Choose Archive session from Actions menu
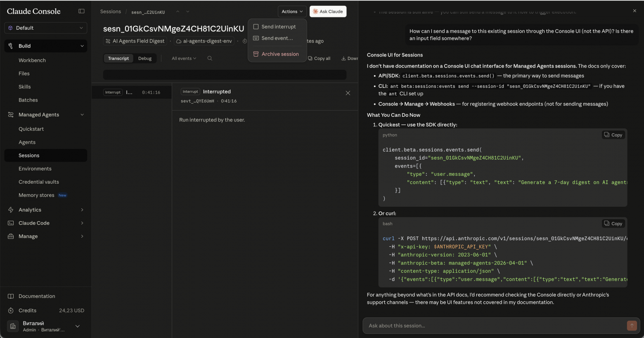Screen dimensions: 644x338 pyautogui.click(x=277, y=54)
